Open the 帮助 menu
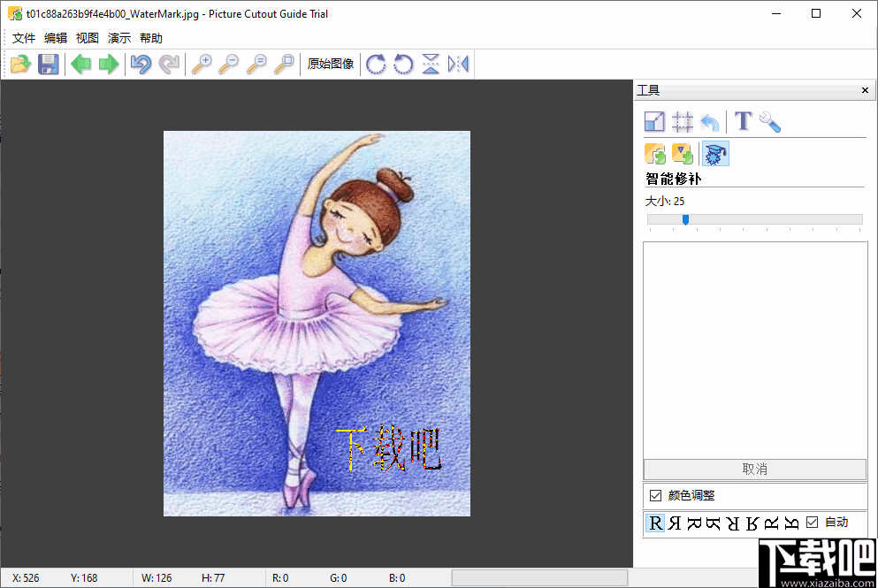 pyautogui.click(x=151, y=38)
